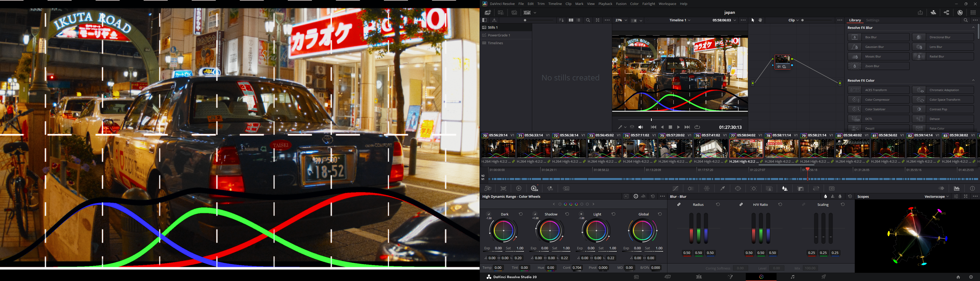Open the Effects (FX) panel button
Viewport: 980px width, 281px height.
point(960,12)
